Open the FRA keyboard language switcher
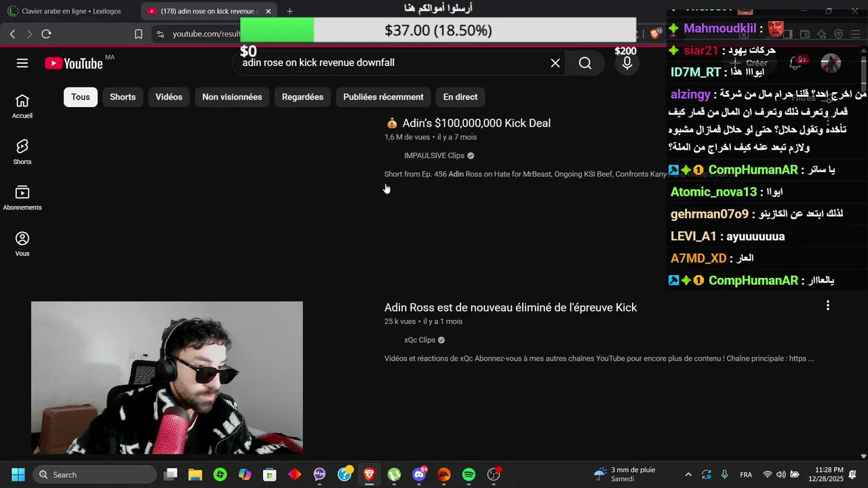Screen dimensions: 868x488 [746, 474]
